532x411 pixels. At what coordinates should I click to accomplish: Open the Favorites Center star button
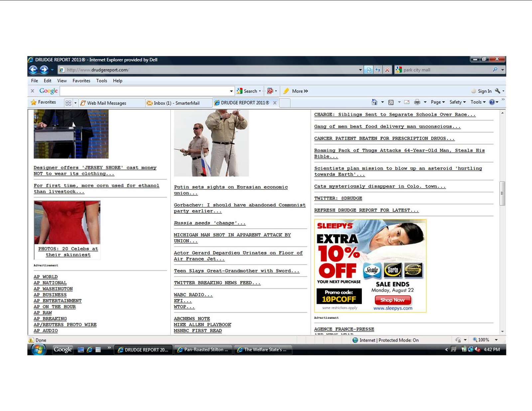pos(43,102)
